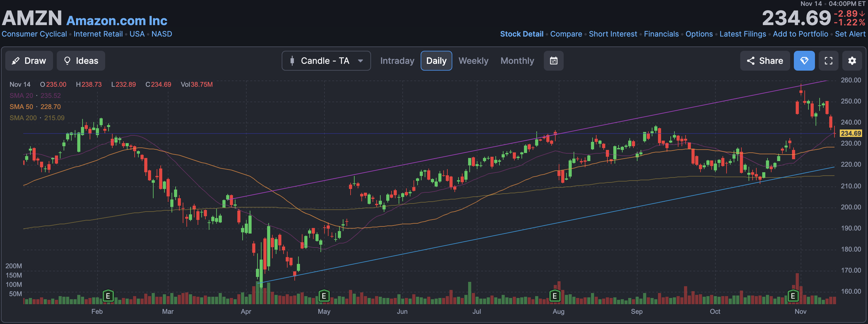Click Add to Portfolio link
Screen dimensions: 868x324
click(800, 34)
